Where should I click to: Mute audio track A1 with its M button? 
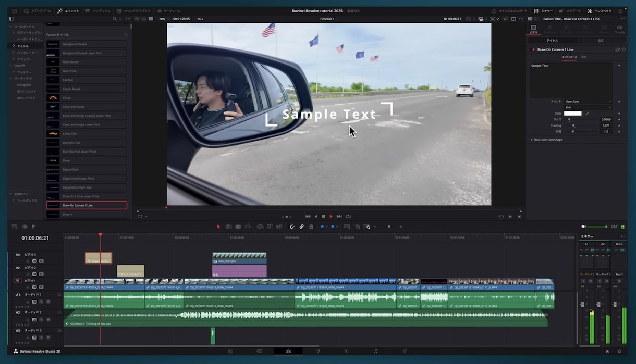click(48, 302)
